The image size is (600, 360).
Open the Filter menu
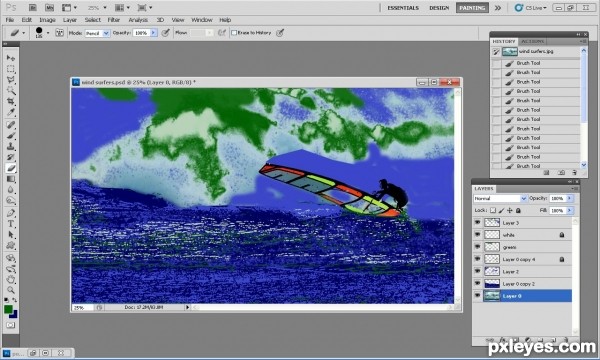[x=114, y=20]
